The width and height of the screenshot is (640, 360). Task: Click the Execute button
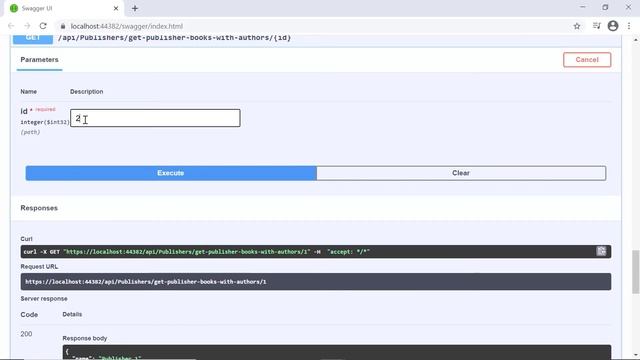coord(171,173)
